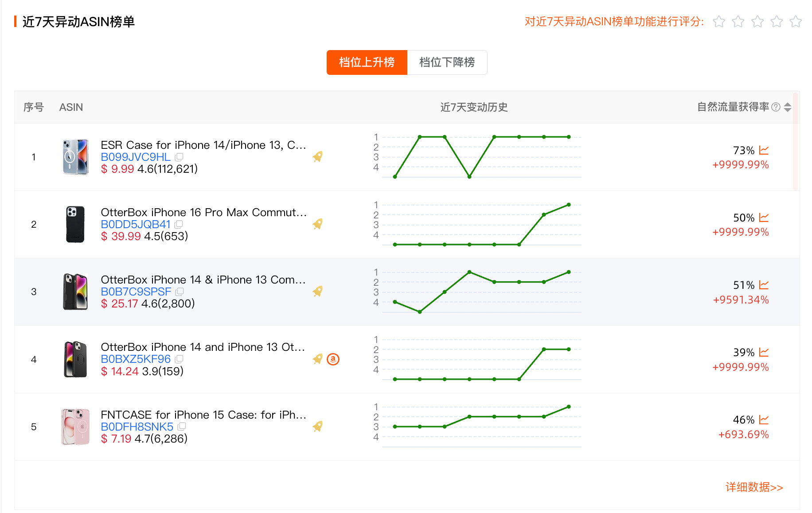This screenshot has width=812, height=513.
Task: Switch to 档位上升榜 tab
Action: tap(367, 62)
